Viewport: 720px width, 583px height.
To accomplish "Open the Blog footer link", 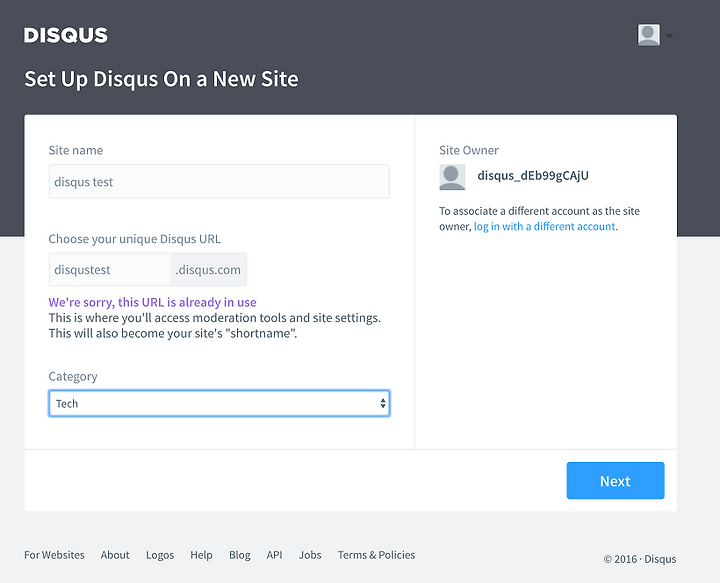I will [239, 555].
